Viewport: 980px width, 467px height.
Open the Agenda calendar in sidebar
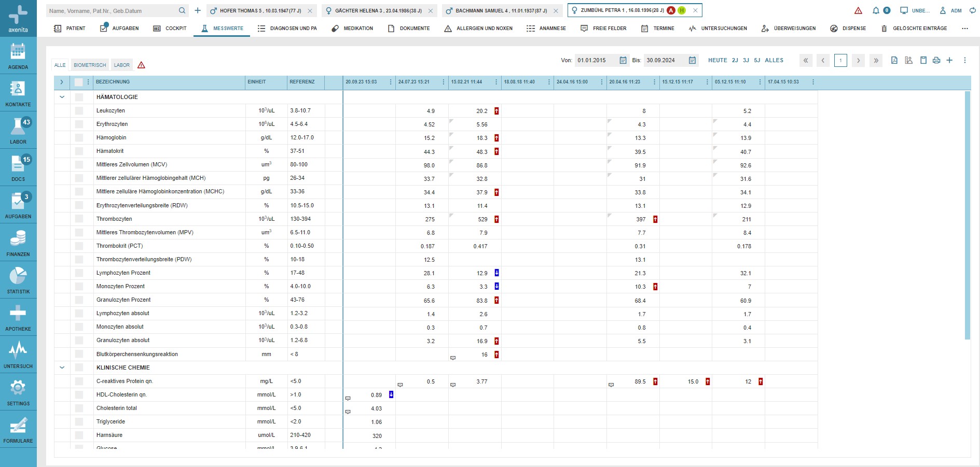(18, 56)
